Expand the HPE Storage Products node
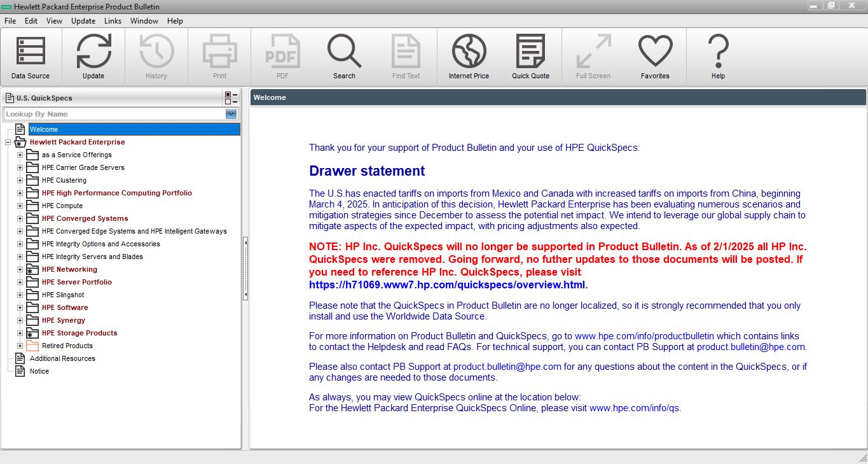 click(x=20, y=333)
